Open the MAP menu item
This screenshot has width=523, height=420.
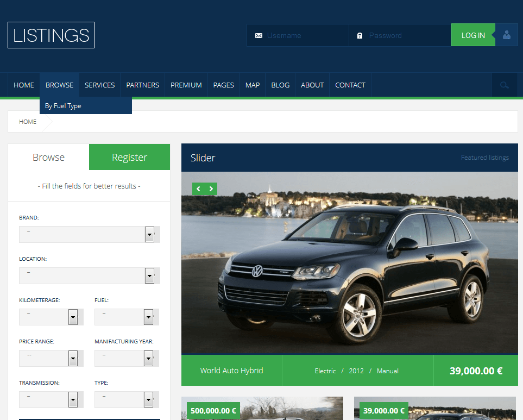coord(253,85)
